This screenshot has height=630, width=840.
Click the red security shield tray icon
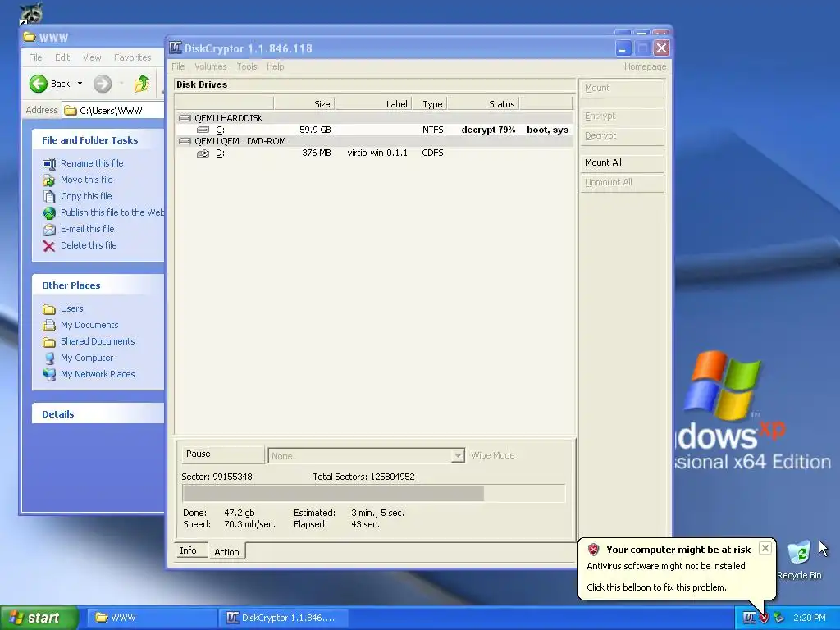click(x=764, y=619)
